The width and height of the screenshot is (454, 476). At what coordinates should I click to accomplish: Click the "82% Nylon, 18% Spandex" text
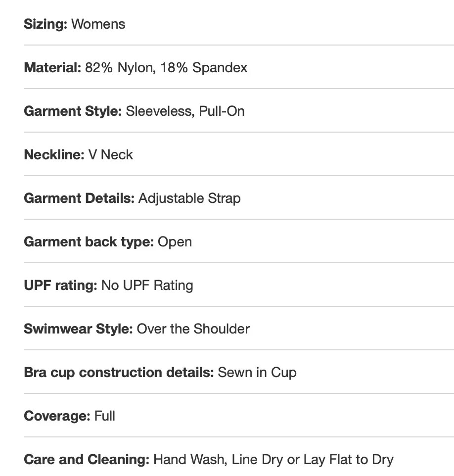coord(166,68)
